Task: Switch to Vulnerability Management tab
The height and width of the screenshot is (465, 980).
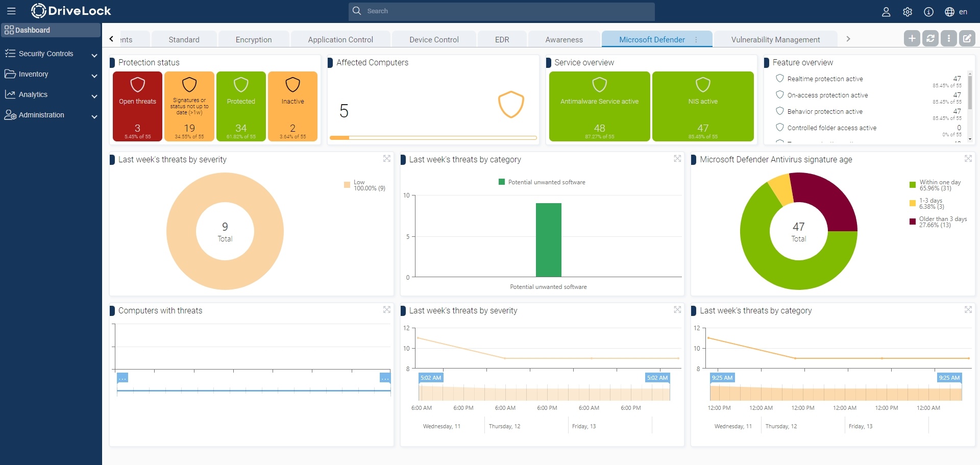Action: (775, 39)
